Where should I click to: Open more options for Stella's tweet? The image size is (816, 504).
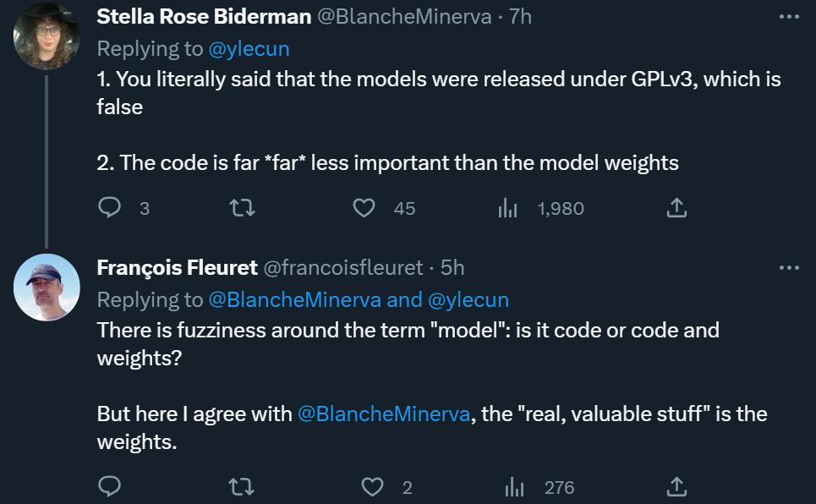789,17
